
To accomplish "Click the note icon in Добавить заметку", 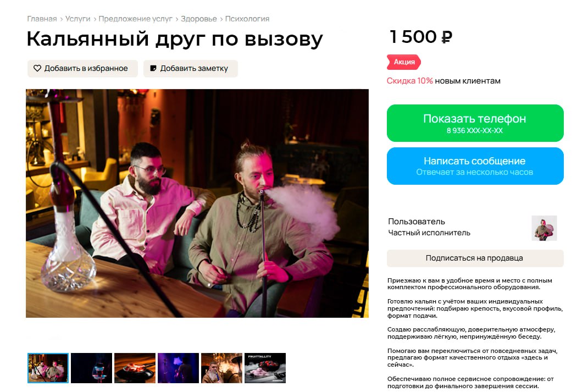I will click(153, 68).
